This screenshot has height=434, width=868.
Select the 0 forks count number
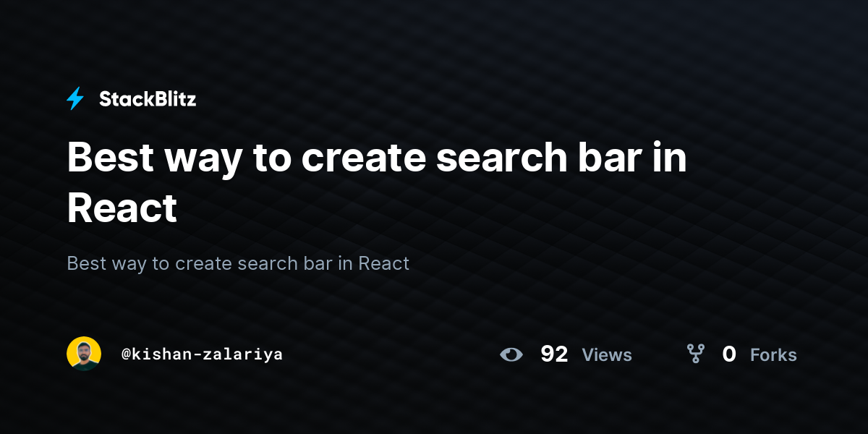pyautogui.click(x=729, y=354)
